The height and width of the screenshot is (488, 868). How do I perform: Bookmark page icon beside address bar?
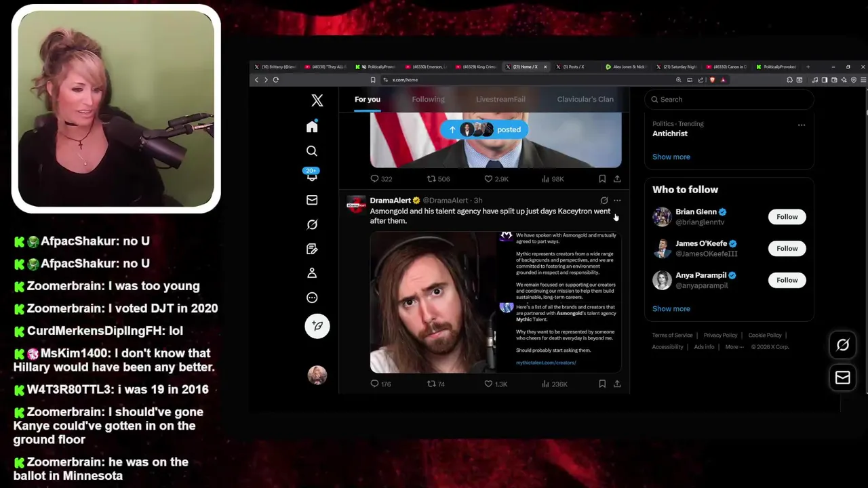point(373,80)
